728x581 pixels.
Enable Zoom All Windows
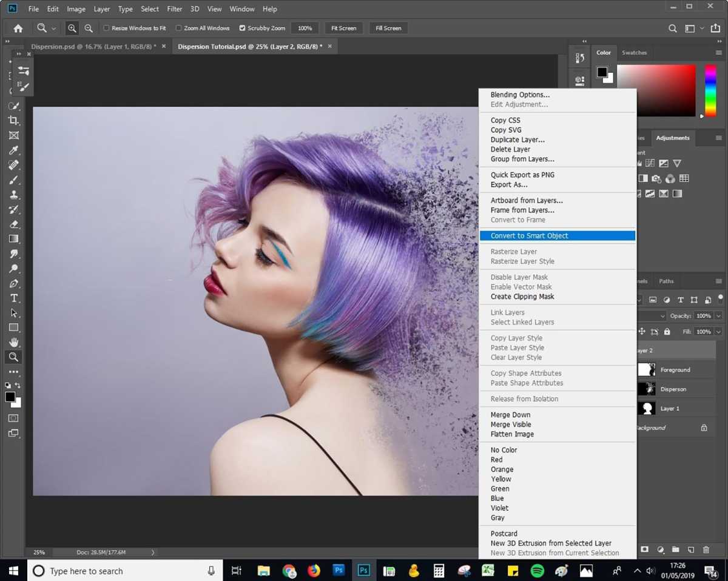point(178,28)
